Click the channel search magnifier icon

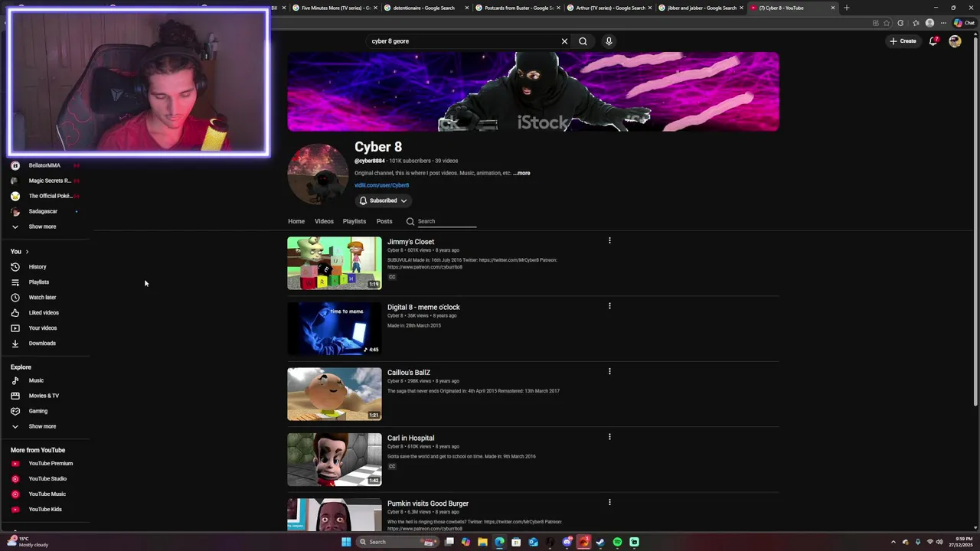pyautogui.click(x=410, y=221)
